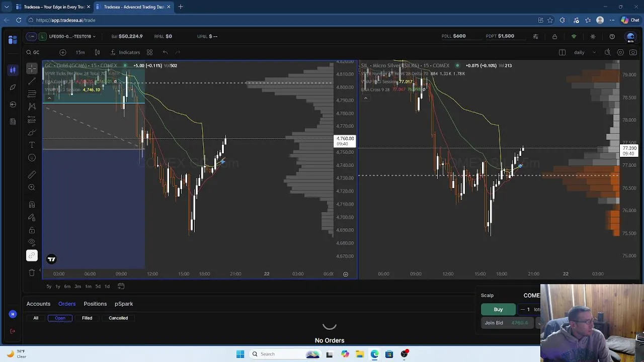Switch to the Positions tab
Image resolution: width=644 pixels, height=362 pixels.
point(95,304)
